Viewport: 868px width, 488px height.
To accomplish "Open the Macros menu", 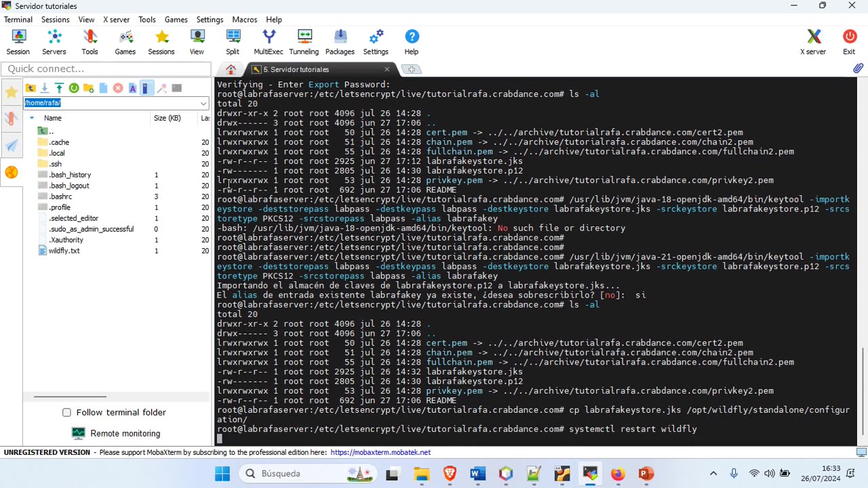I will pyautogui.click(x=245, y=20).
